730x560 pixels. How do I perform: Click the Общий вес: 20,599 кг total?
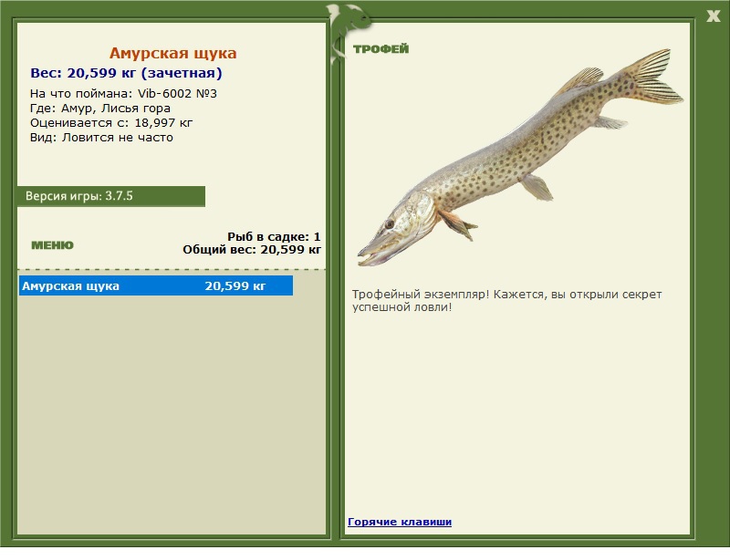click(252, 250)
